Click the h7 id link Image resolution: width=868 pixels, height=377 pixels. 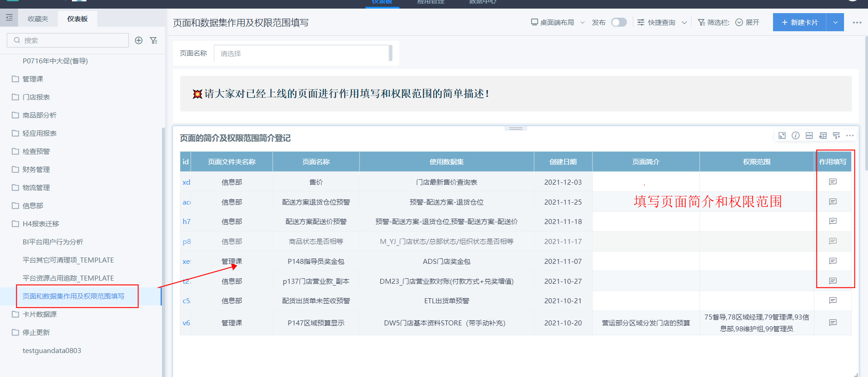pyautogui.click(x=186, y=221)
